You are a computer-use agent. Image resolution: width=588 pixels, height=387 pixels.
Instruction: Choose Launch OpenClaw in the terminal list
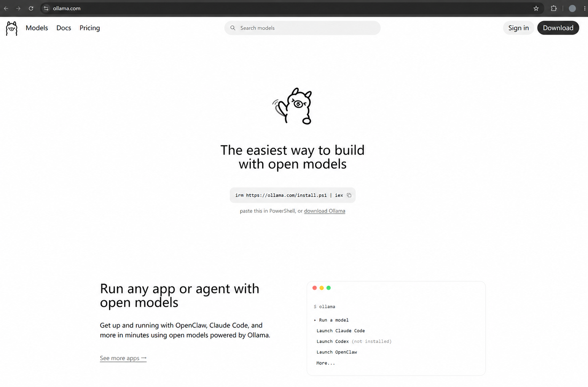337,352
